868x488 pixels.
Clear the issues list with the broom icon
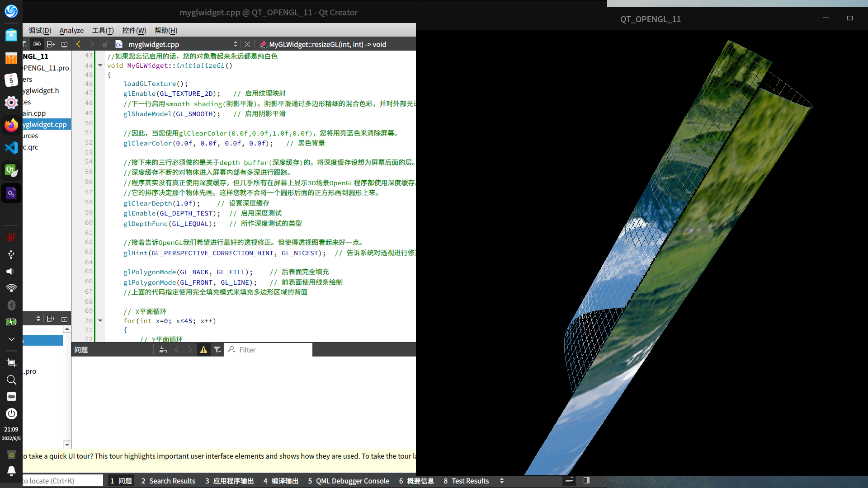click(x=163, y=350)
